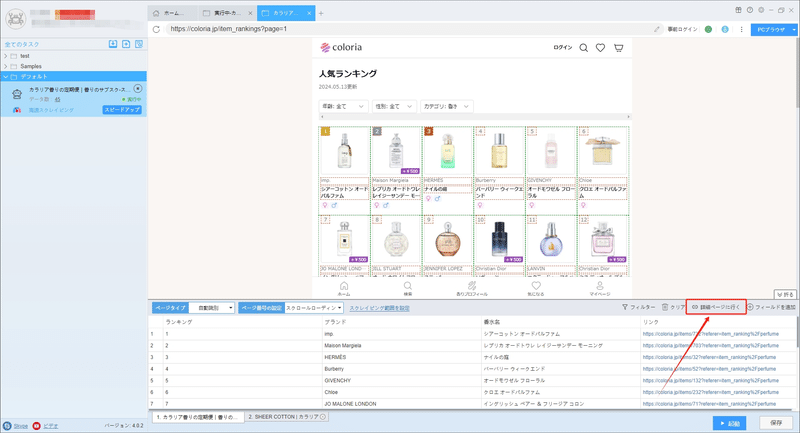Viewport: 800px width, 433px height.
Task: Stop the running カラリア task with the circle icon
Action: click(138, 89)
